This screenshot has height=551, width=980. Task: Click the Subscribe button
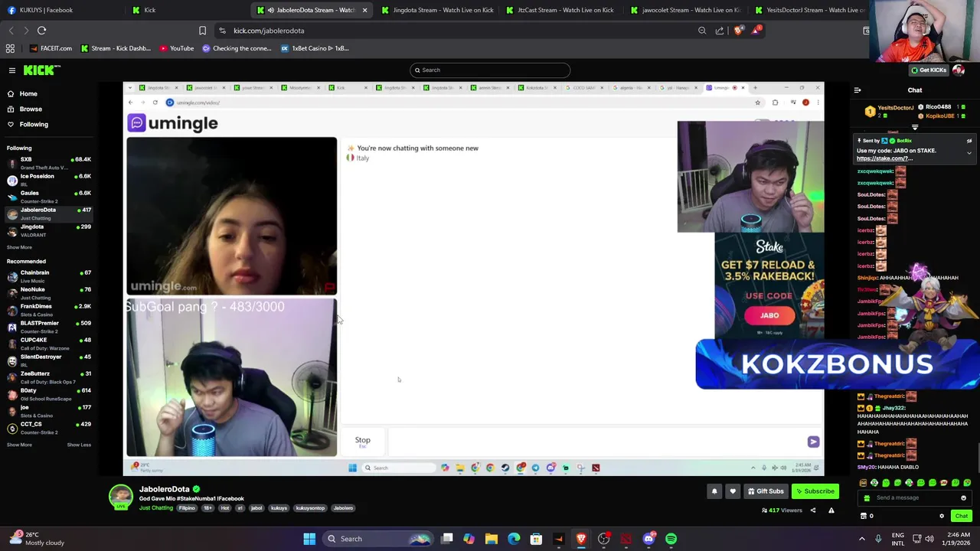(815, 491)
